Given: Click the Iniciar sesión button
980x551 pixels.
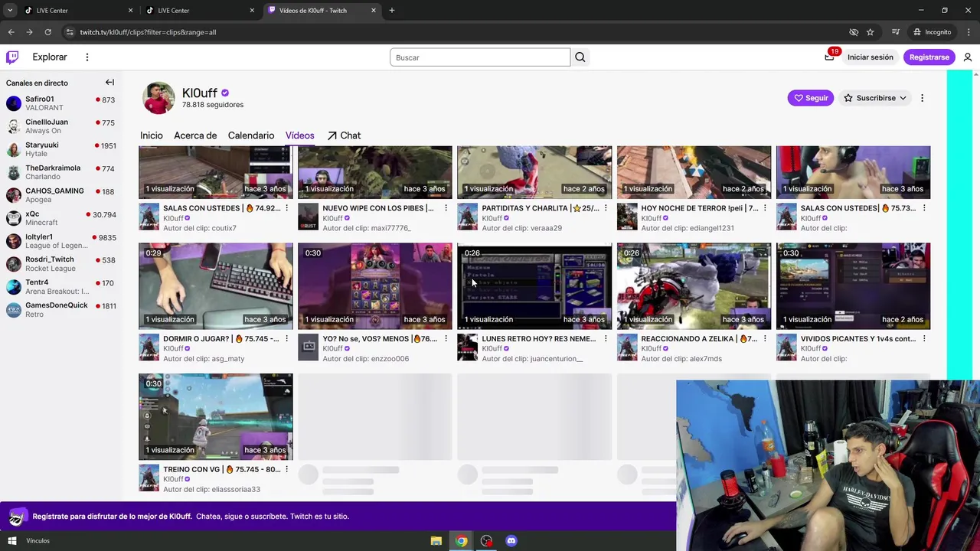Looking at the screenshot, I should pyautogui.click(x=870, y=57).
